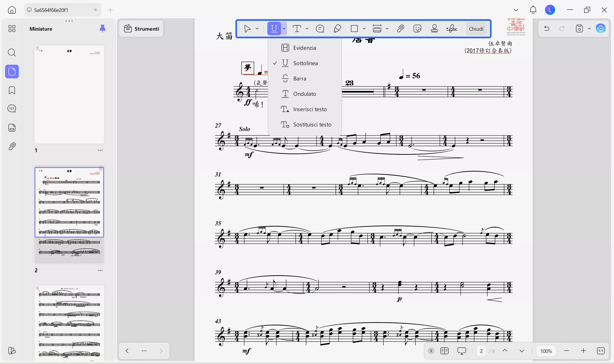This screenshot has width=614, height=364.
Task: Choose Evidenzia from the markup menu
Action: coord(304,48)
